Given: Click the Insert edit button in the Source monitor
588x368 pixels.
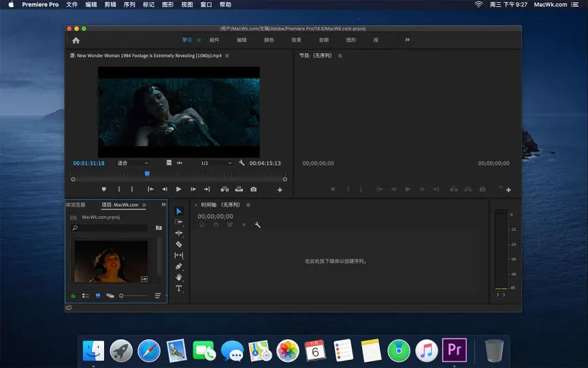Looking at the screenshot, I should [x=225, y=189].
